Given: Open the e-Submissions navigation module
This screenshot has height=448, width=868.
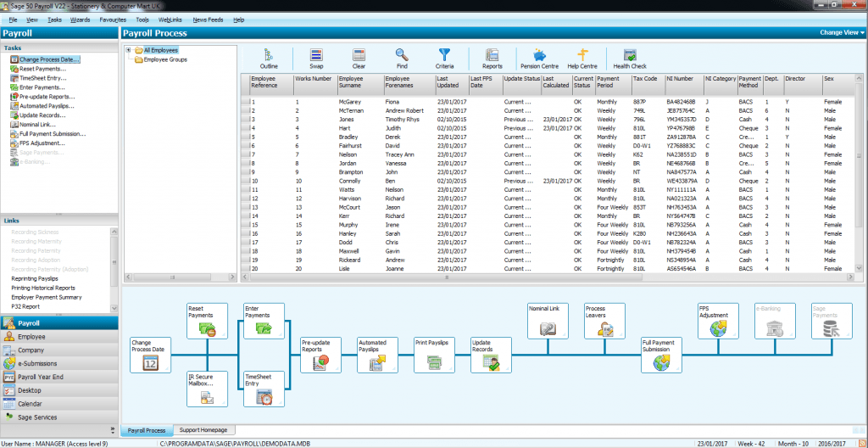Looking at the screenshot, I should coord(59,364).
